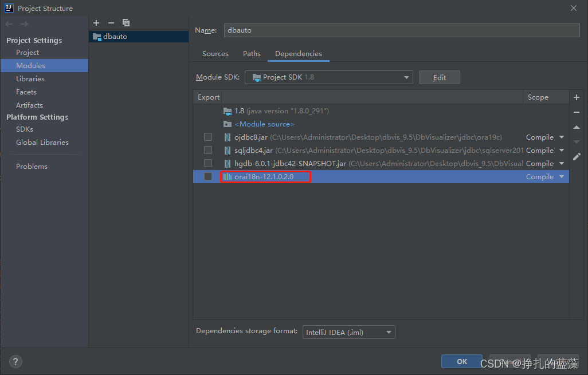Screen dimensions: 588x375
Task: Select the sqljdbc4.jar dependency row
Action: (x=381, y=151)
